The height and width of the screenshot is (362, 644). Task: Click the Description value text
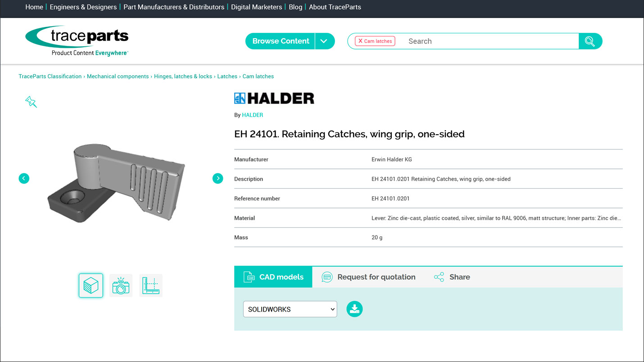click(x=441, y=179)
